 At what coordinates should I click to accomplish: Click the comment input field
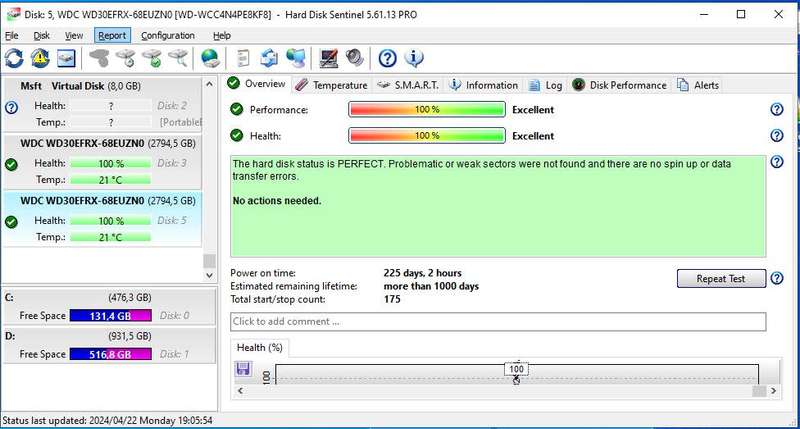(x=498, y=321)
